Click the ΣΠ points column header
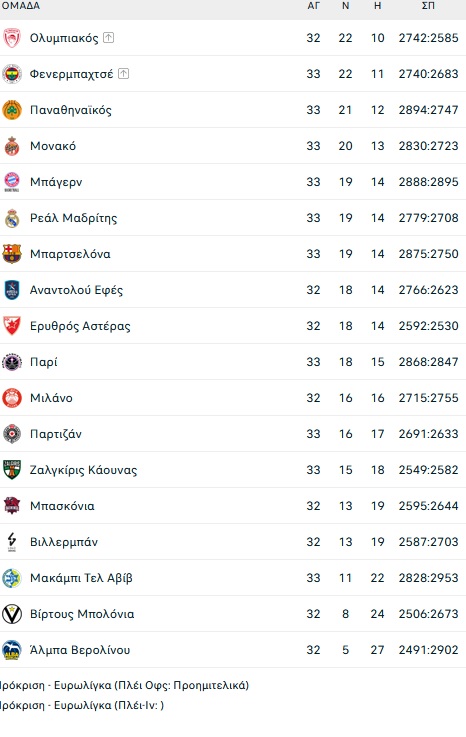 (428, 6)
